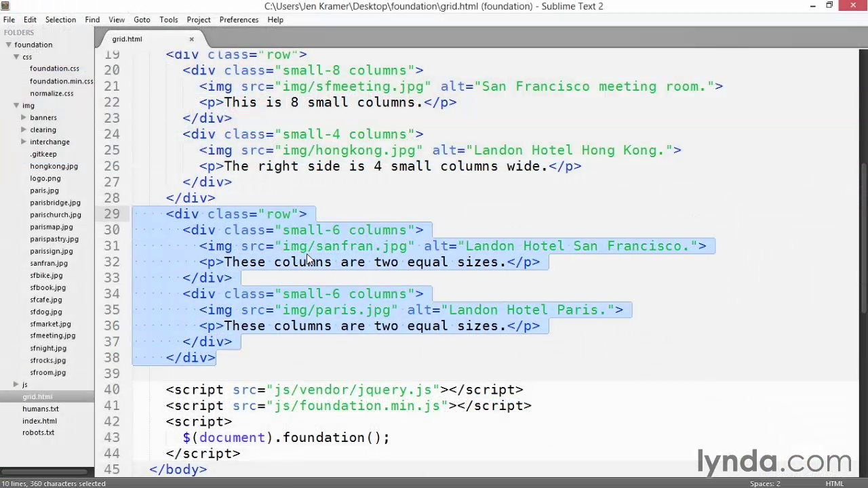Open index.html in sidebar

point(39,422)
